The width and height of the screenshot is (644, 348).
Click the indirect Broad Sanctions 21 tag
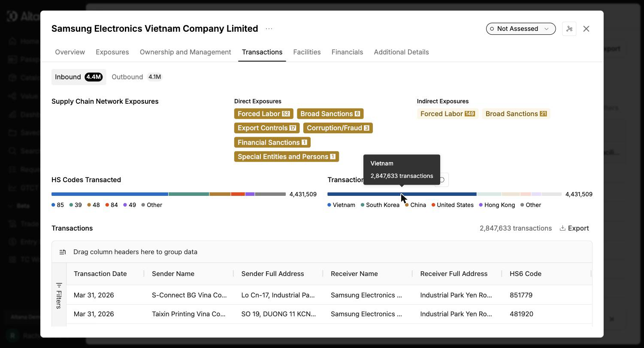point(516,114)
